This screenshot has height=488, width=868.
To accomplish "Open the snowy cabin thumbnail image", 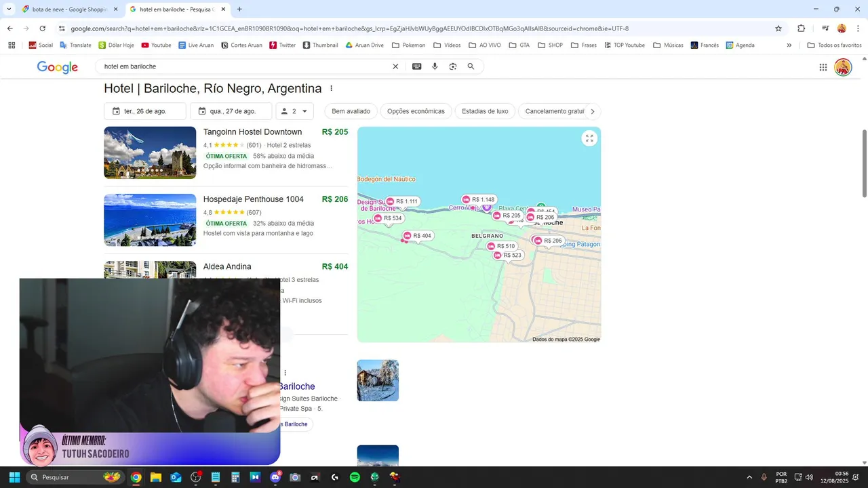I will [x=378, y=380].
